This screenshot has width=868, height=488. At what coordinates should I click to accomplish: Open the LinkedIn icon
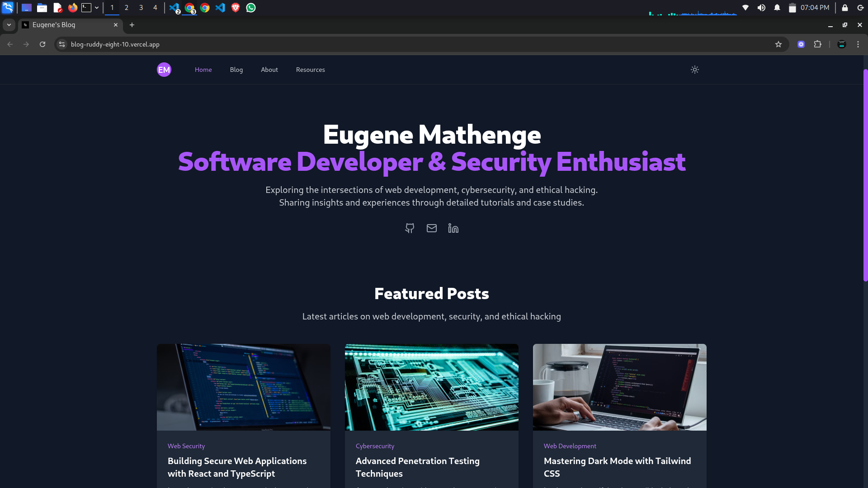(453, 228)
